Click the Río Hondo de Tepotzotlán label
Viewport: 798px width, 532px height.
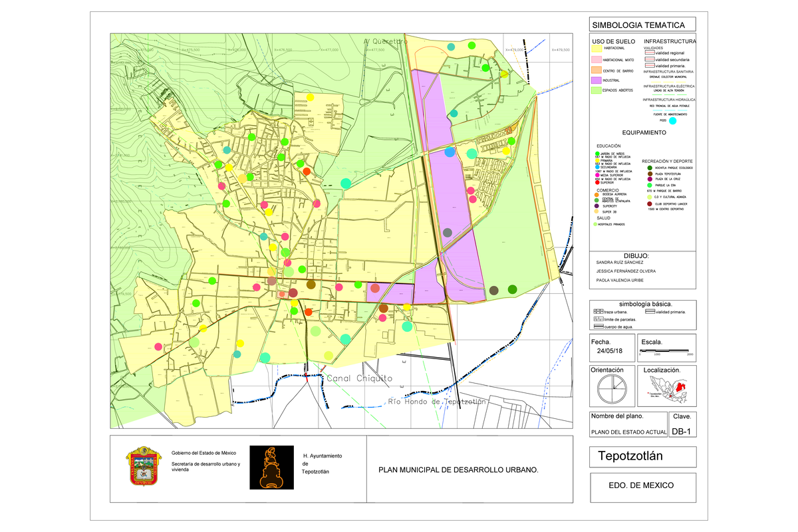(438, 402)
